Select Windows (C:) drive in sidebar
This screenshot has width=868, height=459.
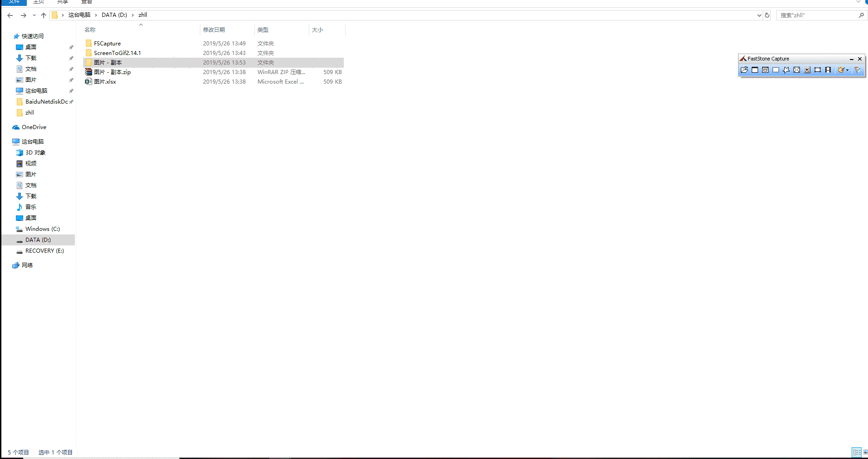(x=42, y=229)
